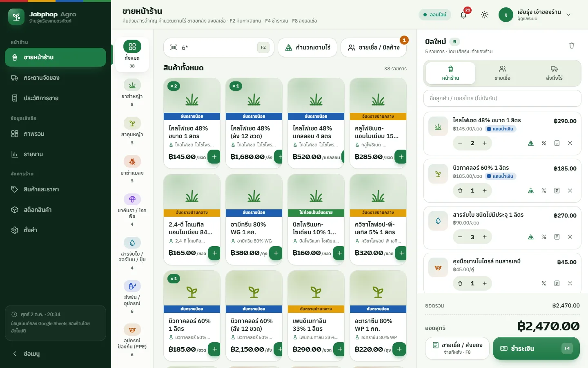
Task: Open the notifications bell with 21 badge
Action: [x=463, y=15]
